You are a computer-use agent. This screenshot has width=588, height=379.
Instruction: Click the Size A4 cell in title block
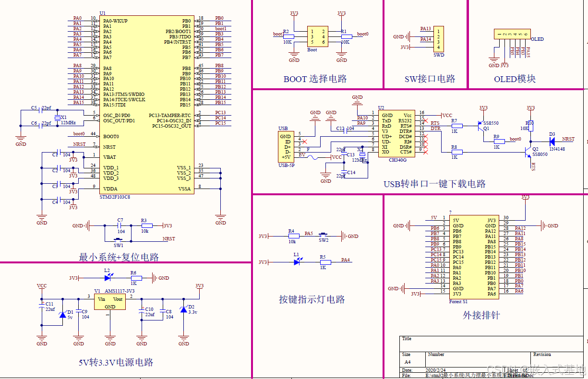point(413,359)
